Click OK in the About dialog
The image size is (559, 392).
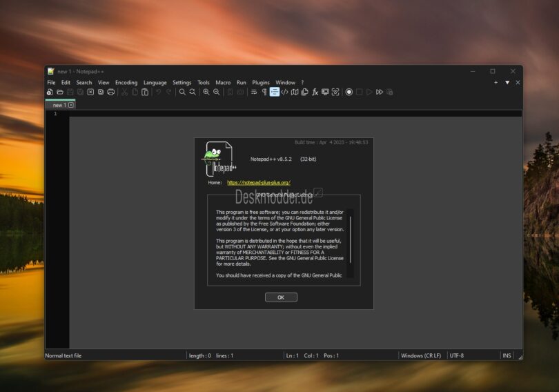click(x=281, y=297)
